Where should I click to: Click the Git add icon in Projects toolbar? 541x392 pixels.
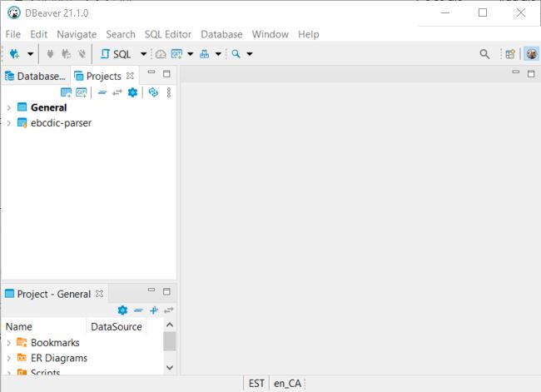click(x=82, y=92)
